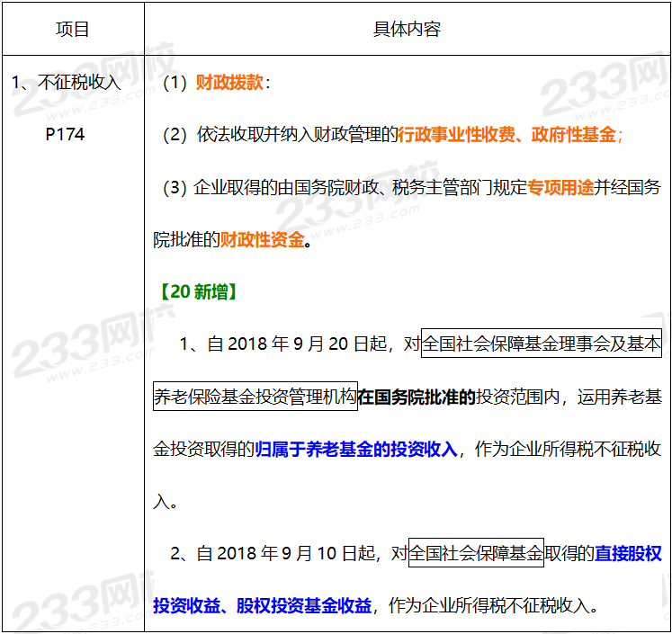Click the blue 归属于养老基金的投资收入 text
This screenshot has width=672, height=634.
(x=356, y=449)
